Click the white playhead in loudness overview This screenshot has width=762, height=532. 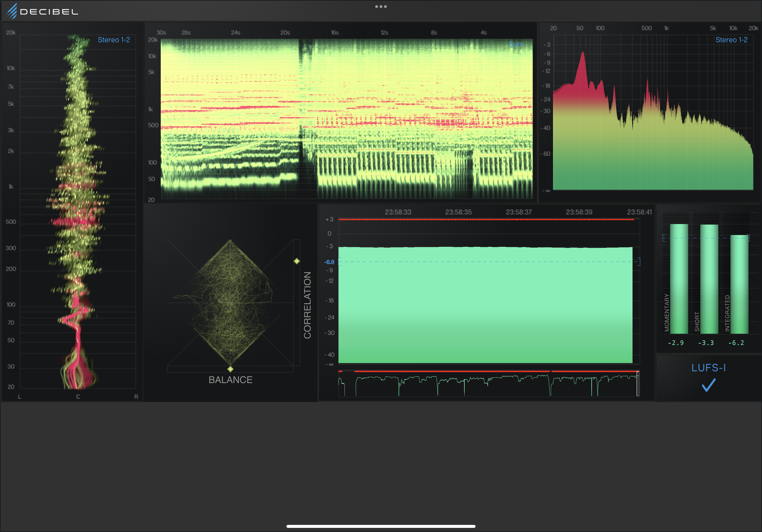[x=637, y=384]
